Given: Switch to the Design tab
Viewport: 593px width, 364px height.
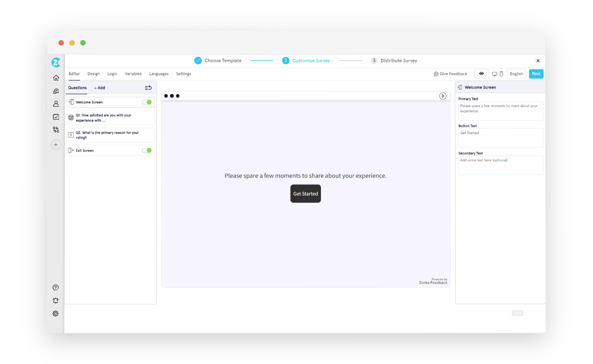Looking at the screenshot, I should point(93,74).
